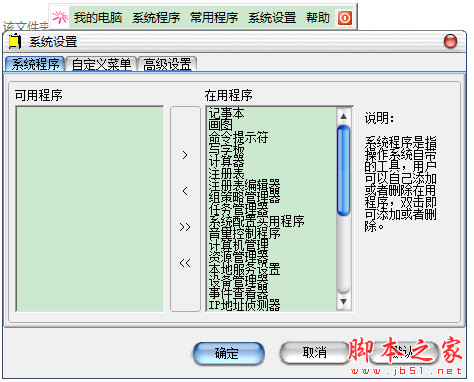Viewport: 474px width, 382px height.
Task: Switch to the 系统程序 tab
Action: tap(35, 64)
